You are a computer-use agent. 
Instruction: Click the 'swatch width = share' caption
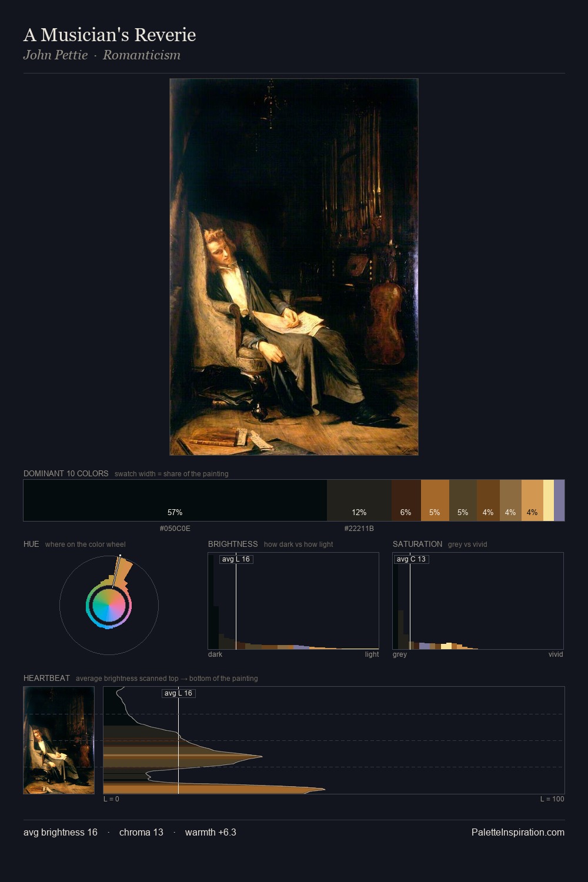coord(172,474)
